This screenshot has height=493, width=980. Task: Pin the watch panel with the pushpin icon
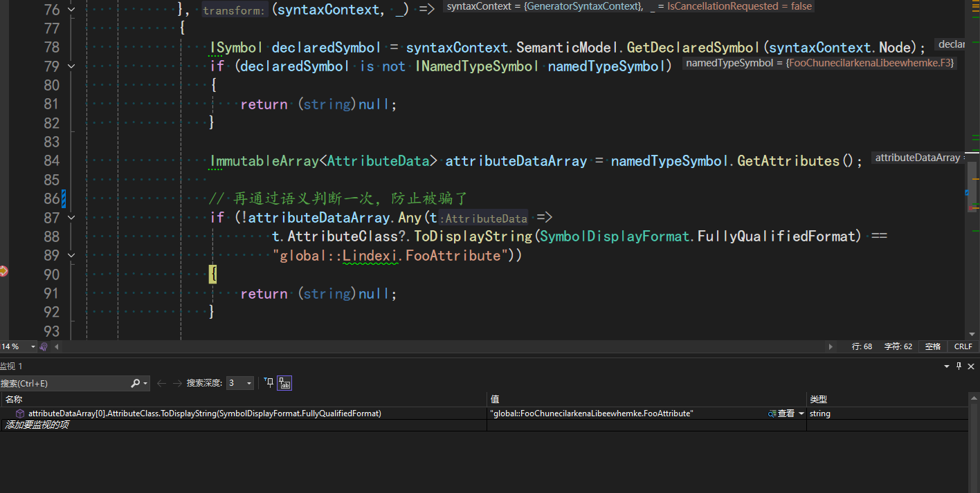959,366
